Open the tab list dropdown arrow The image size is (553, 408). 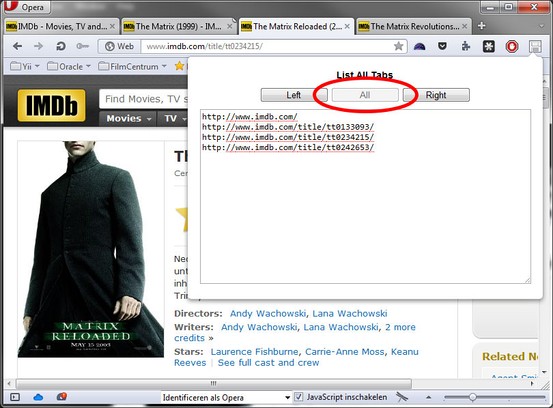click(x=541, y=26)
